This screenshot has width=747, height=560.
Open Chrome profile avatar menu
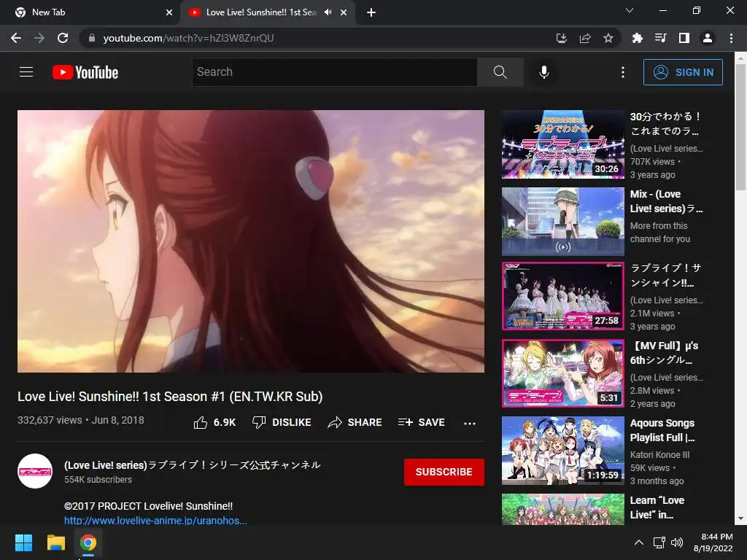pyautogui.click(x=708, y=38)
